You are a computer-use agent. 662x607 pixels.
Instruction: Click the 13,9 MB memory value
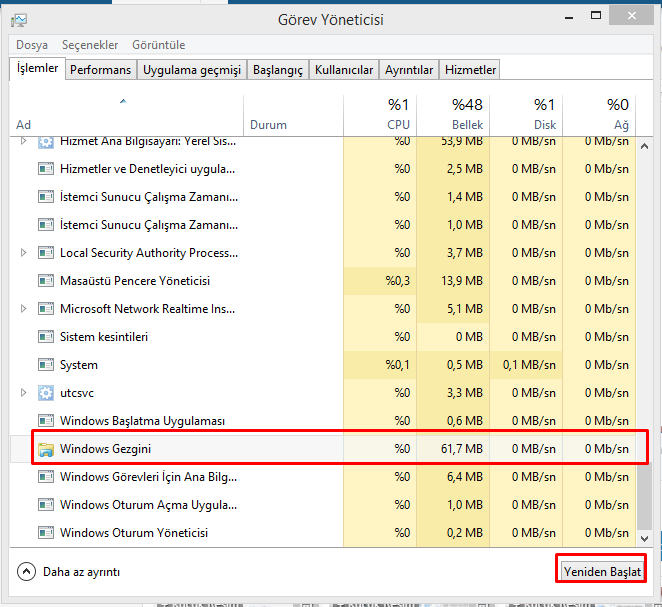(462, 281)
